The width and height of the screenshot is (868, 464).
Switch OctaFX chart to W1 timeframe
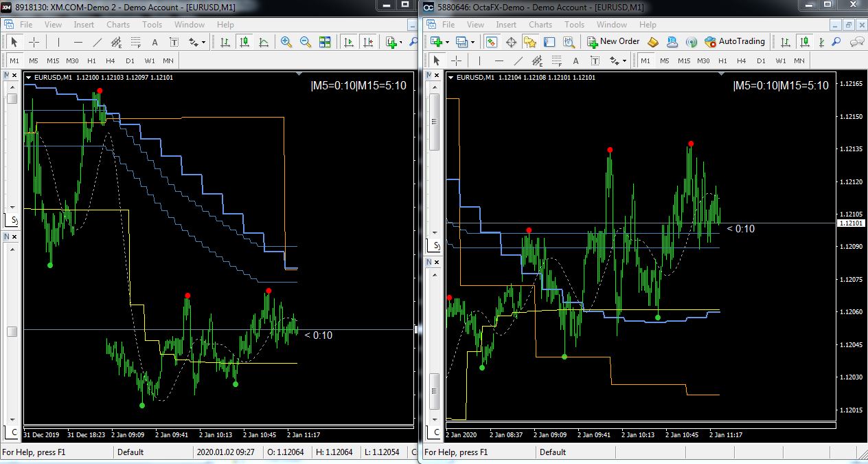click(x=780, y=60)
